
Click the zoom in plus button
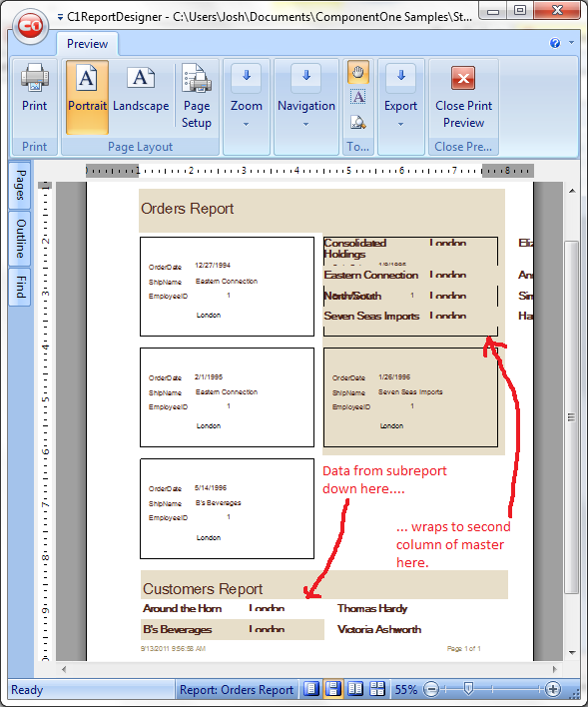(553, 689)
